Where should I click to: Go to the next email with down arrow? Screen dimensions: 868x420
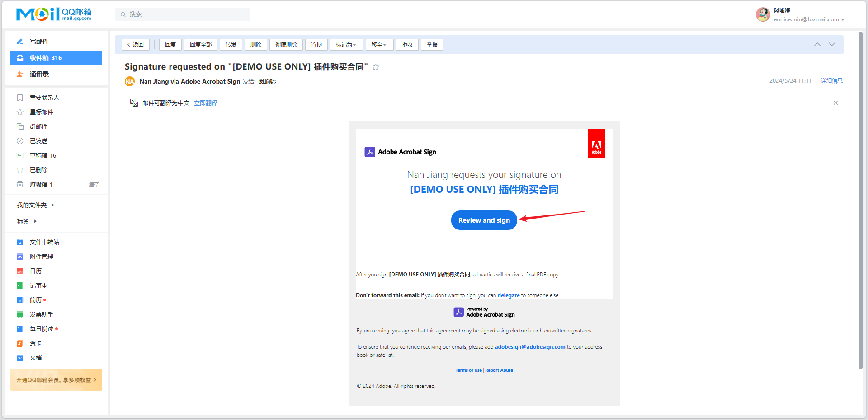tap(832, 44)
